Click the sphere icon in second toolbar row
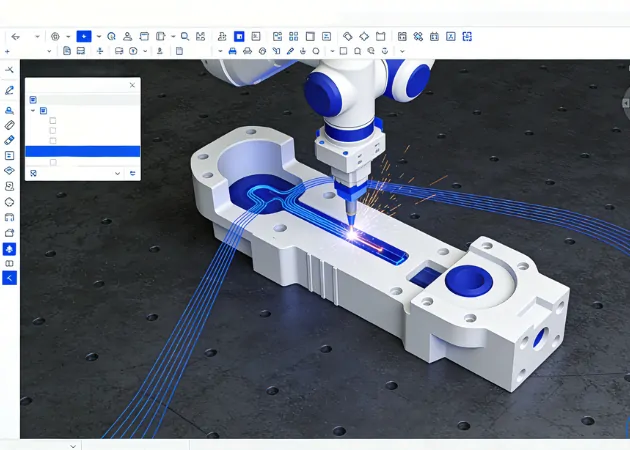Image resolution: width=630 pixels, height=450 pixels. 262,51
